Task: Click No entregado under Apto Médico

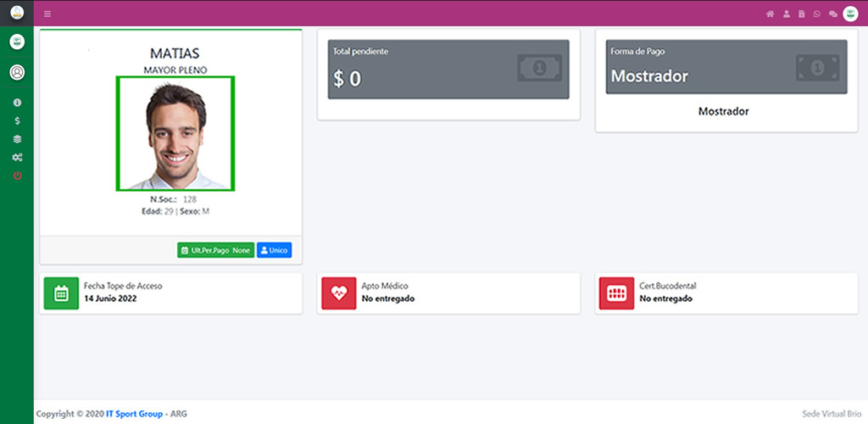Action: [x=388, y=298]
